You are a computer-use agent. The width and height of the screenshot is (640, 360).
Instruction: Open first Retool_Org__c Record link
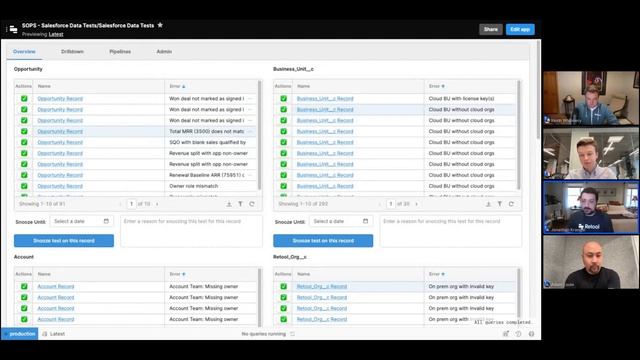tap(322, 287)
